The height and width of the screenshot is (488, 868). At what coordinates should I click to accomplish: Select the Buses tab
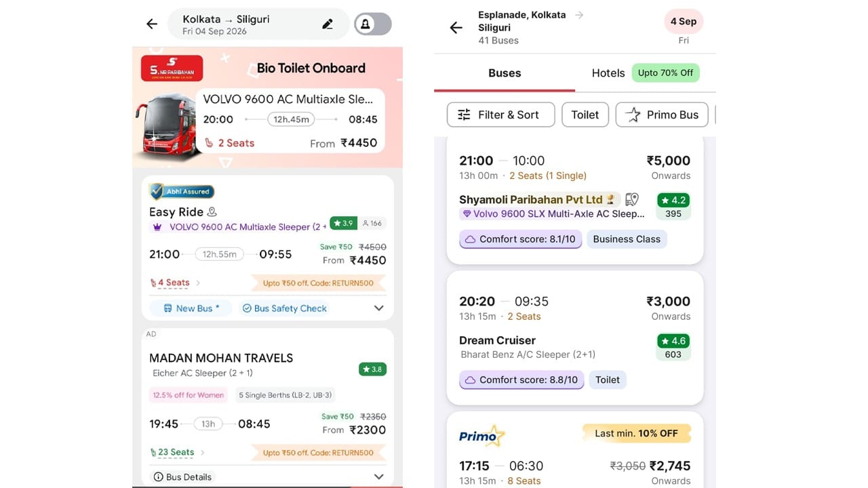tap(505, 73)
